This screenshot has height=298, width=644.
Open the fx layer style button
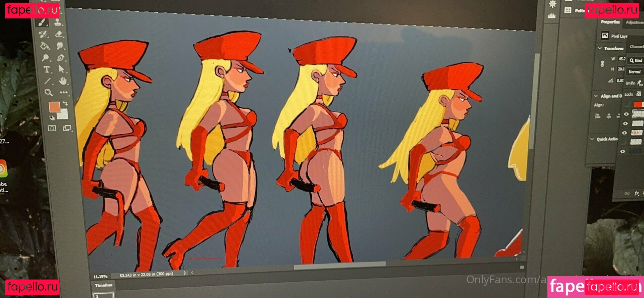pyautogui.click(x=636, y=193)
